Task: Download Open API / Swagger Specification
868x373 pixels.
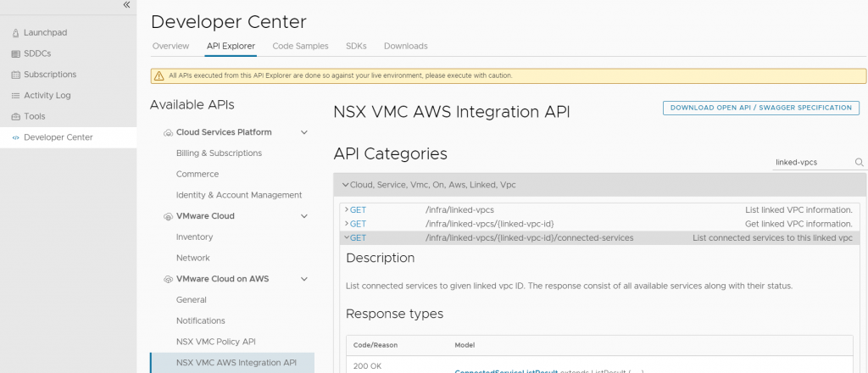Action: click(760, 108)
